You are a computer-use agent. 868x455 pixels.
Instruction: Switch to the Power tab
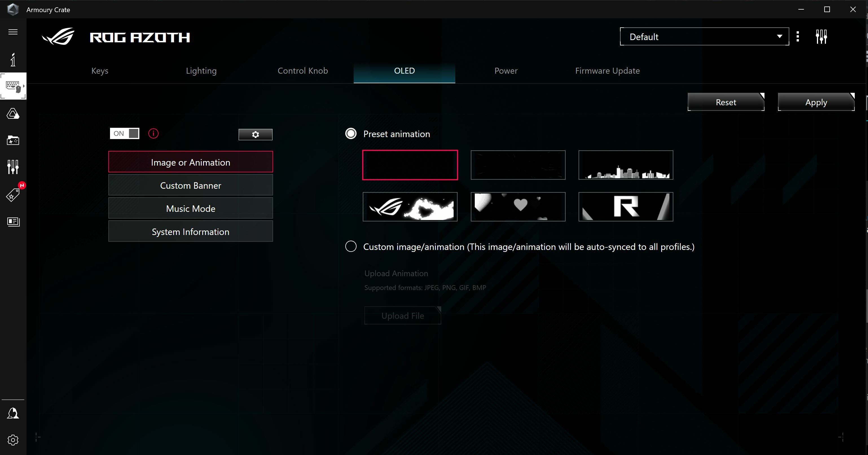click(x=506, y=71)
